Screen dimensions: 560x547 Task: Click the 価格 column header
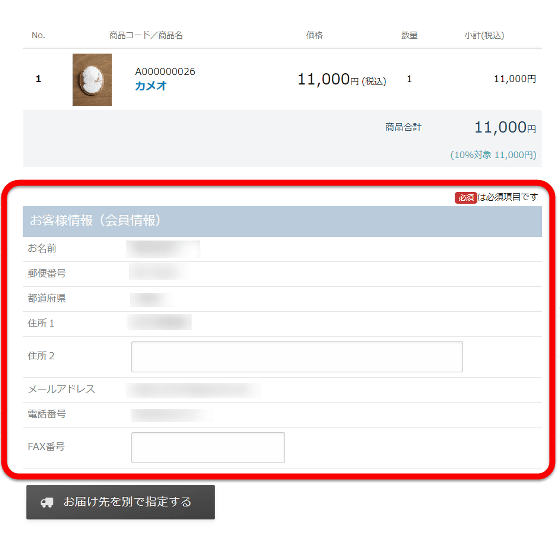coord(314,35)
